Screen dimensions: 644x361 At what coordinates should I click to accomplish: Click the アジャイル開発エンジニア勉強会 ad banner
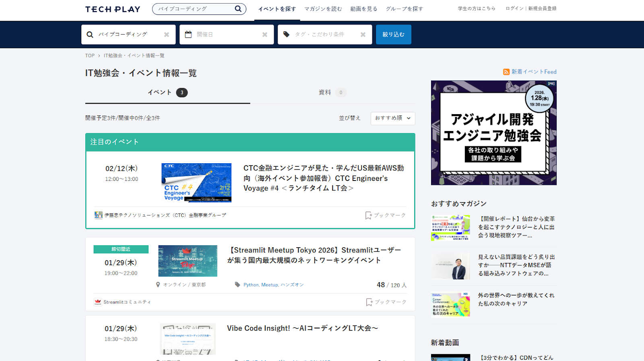494,133
